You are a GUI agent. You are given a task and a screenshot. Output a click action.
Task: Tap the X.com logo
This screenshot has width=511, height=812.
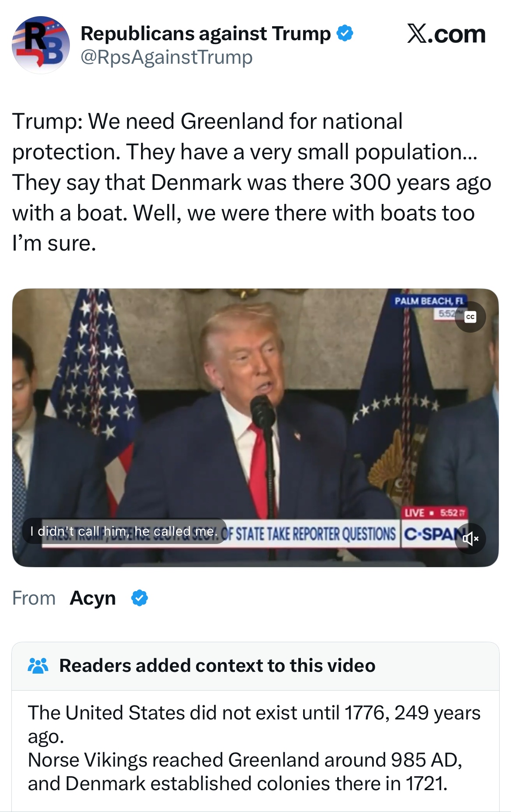[x=446, y=34]
